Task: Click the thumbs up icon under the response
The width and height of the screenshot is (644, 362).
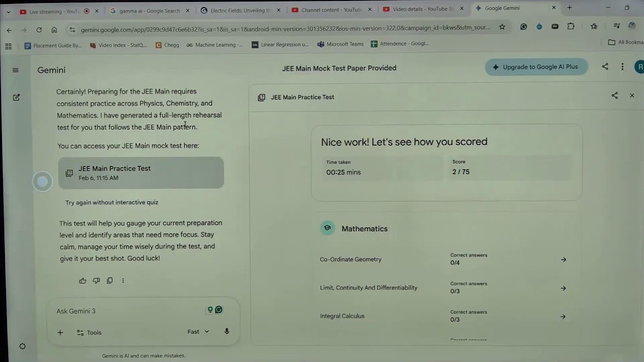Action: pyautogui.click(x=83, y=281)
